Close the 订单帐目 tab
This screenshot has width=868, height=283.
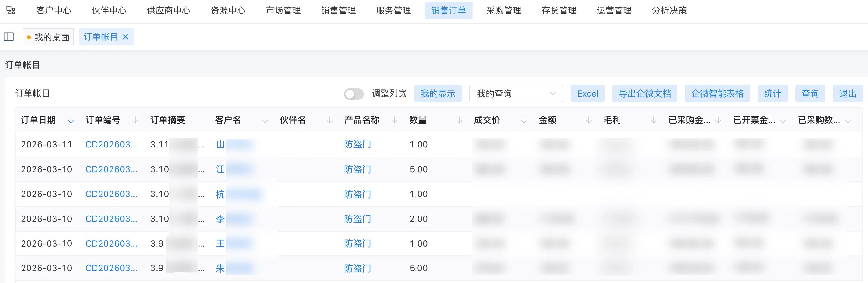click(125, 37)
